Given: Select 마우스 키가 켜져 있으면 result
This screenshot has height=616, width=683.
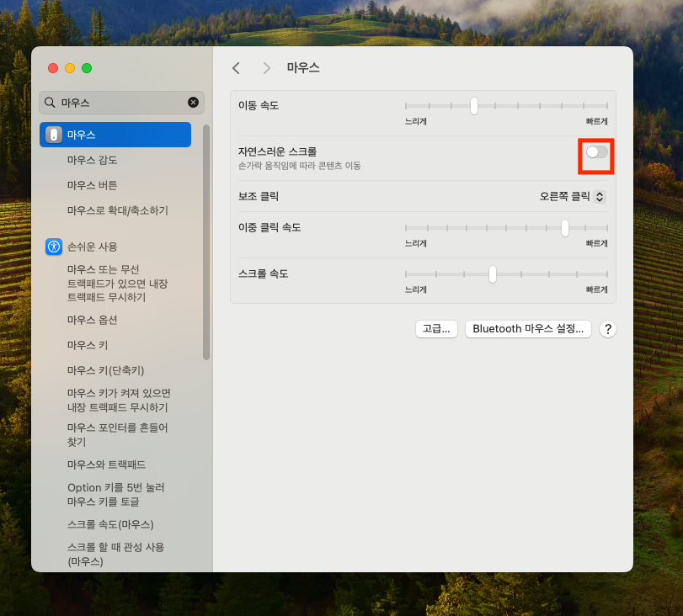Looking at the screenshot, I should click(x=119, y=400).
